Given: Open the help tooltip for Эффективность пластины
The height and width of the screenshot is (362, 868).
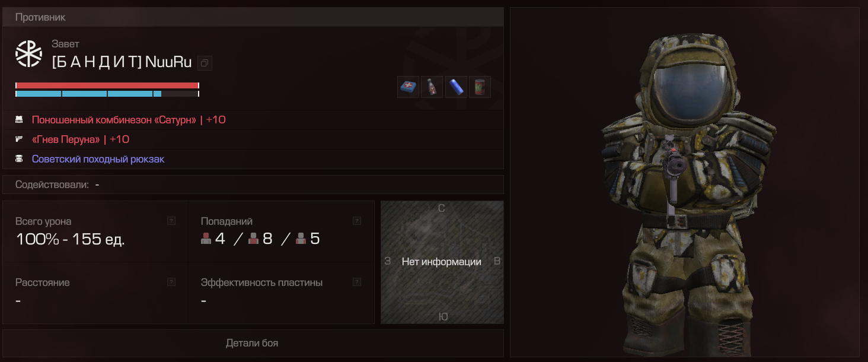Looking at the screenshot, I should click(357, 282).
